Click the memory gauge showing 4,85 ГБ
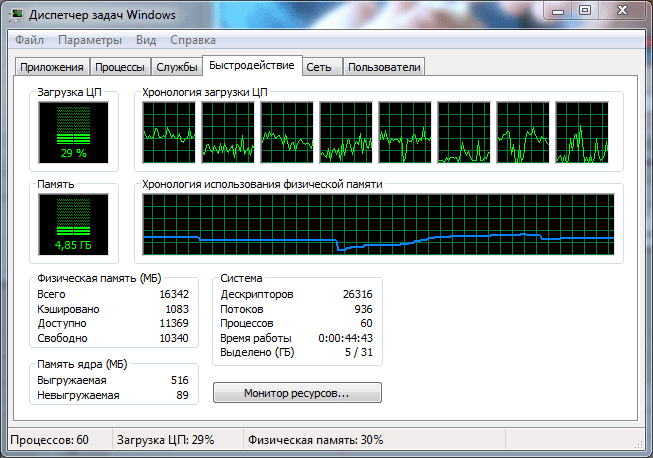The height and width of the screenshot is (458, 653). click(73, 224)
